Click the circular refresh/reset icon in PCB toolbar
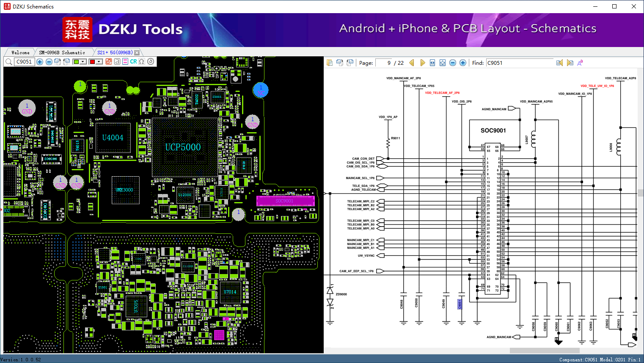Viewport: 644px width, 363px height. pos(151,61)
